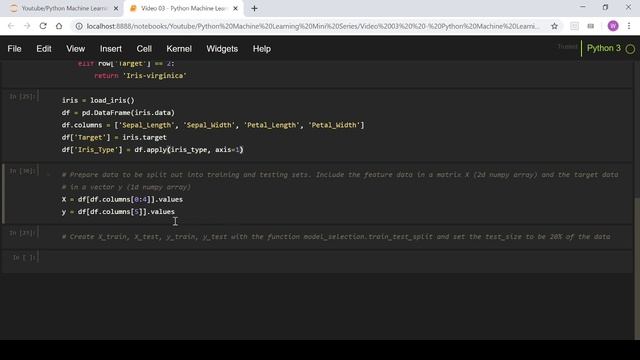This screenshot has width=640, height=360.
Task: Open the Edit menu
Action: click(44, 49)
